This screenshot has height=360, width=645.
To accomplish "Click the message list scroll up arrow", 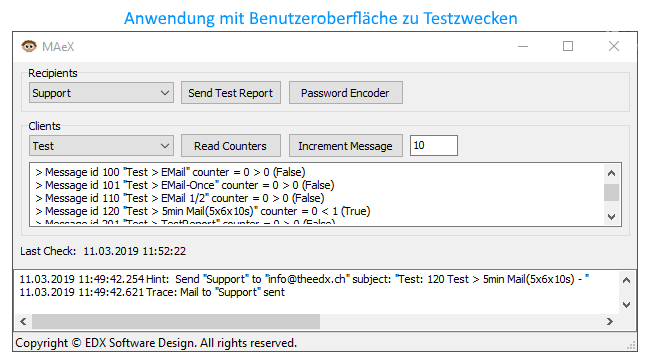I will 612,173.
